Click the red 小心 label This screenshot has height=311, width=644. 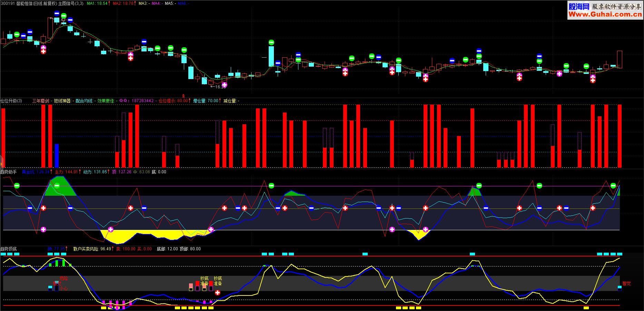63,288
